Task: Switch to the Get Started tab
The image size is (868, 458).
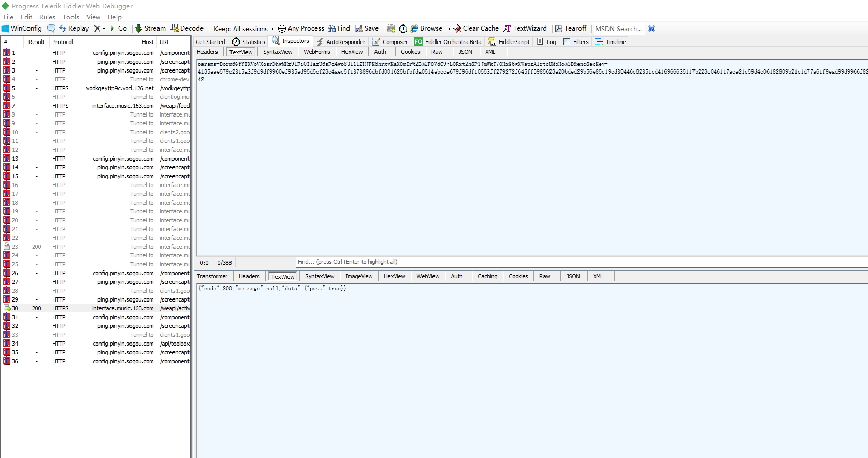Action: 210,42
